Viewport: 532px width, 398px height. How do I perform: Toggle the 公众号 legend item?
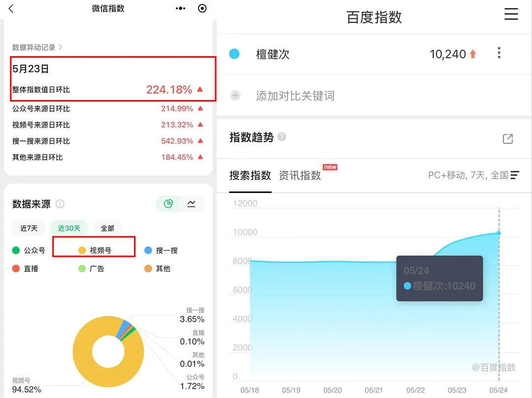(x=29, y=250)
